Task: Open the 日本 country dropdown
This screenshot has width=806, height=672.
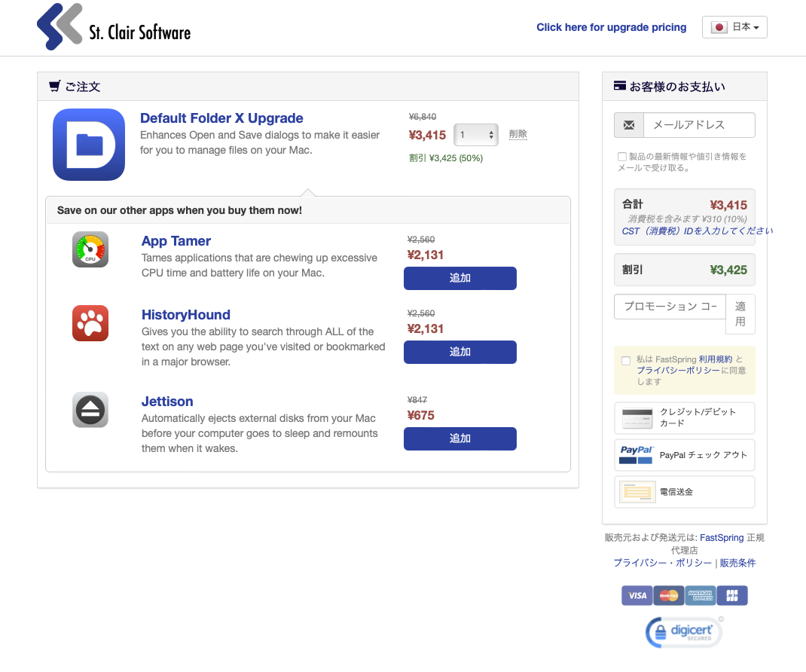Action: click(734, 27)
